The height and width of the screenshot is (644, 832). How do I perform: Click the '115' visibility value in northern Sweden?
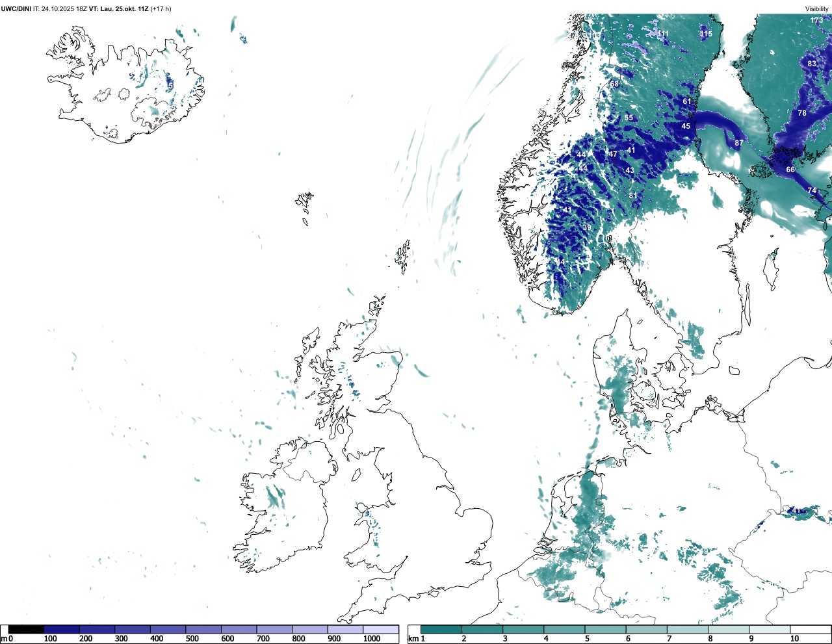pyautogui.click(x=706, y=34)
